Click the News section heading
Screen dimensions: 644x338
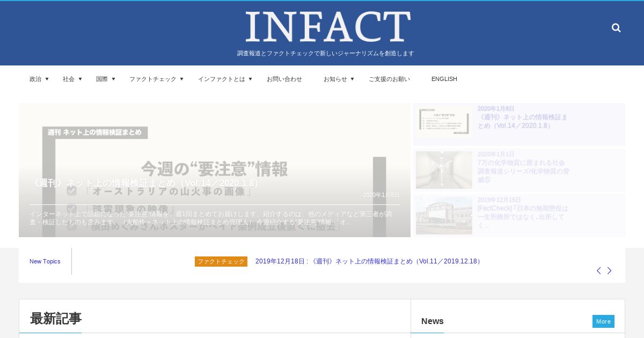coord(433,321)
